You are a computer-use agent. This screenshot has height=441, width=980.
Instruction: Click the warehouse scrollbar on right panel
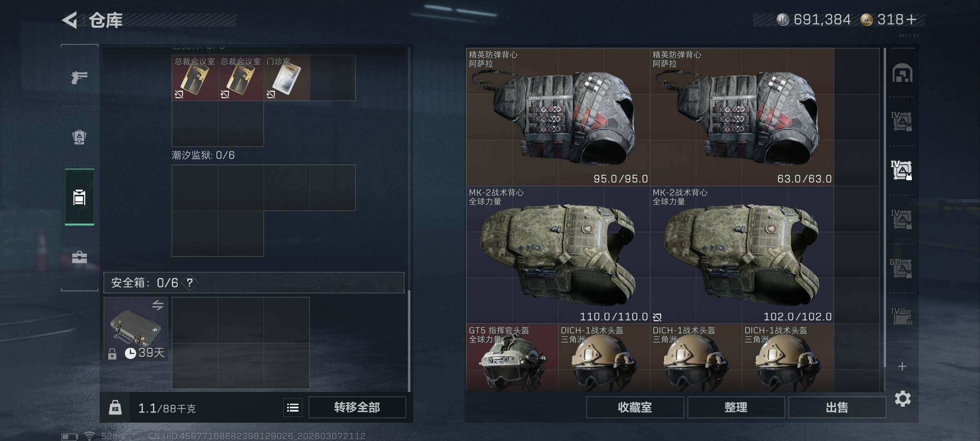coord(884,208)
